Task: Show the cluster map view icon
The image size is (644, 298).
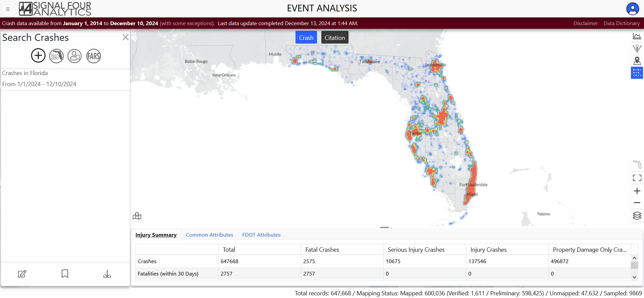Action: coord(637,48)
